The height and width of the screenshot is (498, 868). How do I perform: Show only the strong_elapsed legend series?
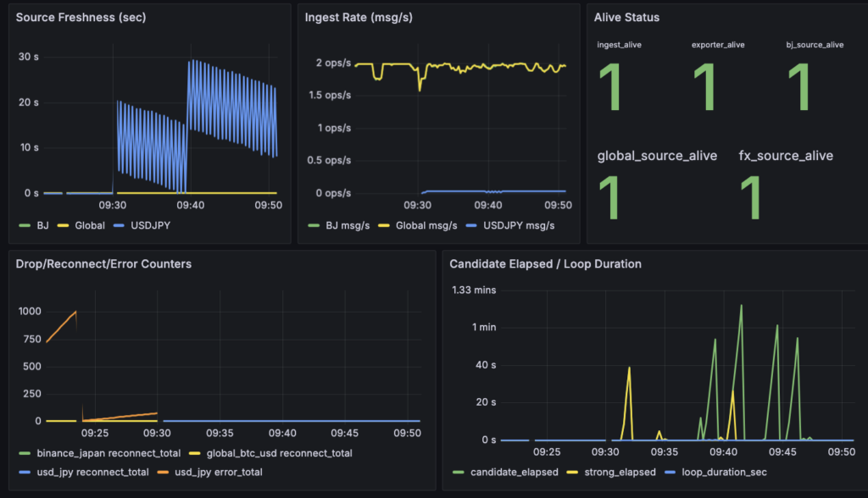tap(619, 472)
